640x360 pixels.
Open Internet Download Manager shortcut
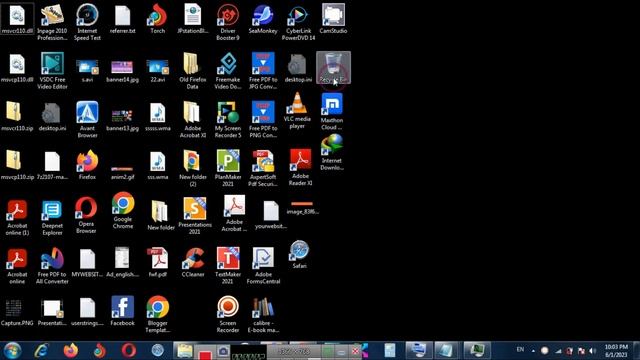pos(332,152)
